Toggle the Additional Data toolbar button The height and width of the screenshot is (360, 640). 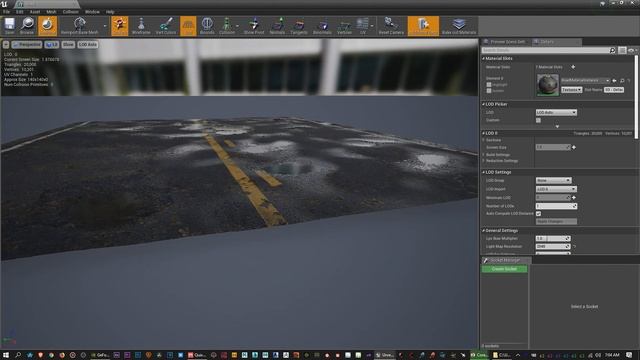click(423, 26)
